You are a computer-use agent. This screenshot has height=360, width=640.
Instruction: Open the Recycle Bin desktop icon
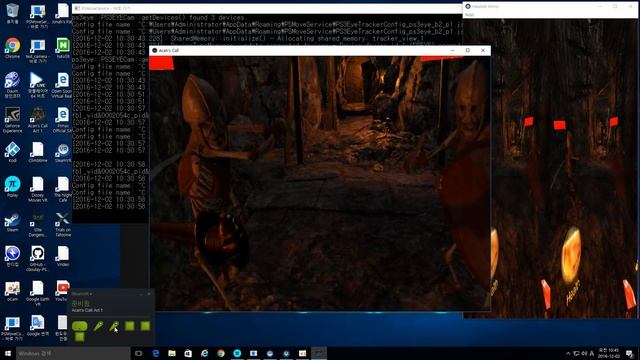click(12, 13)
